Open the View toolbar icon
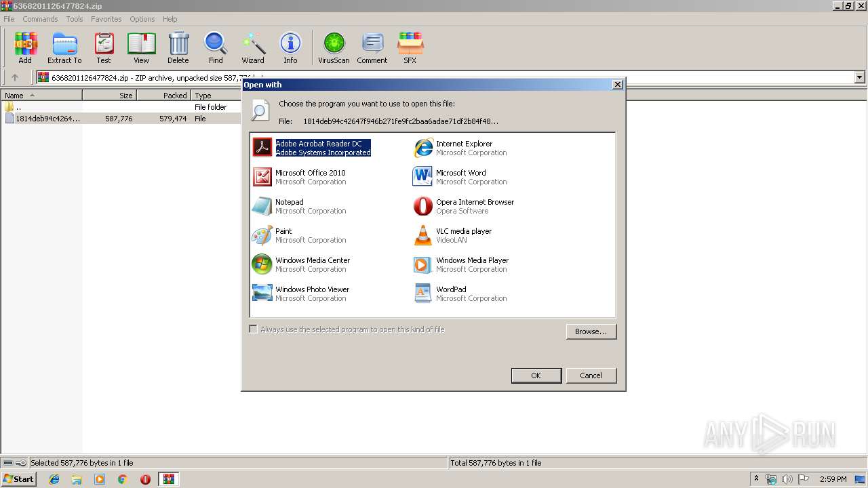 tap(141, 47)
